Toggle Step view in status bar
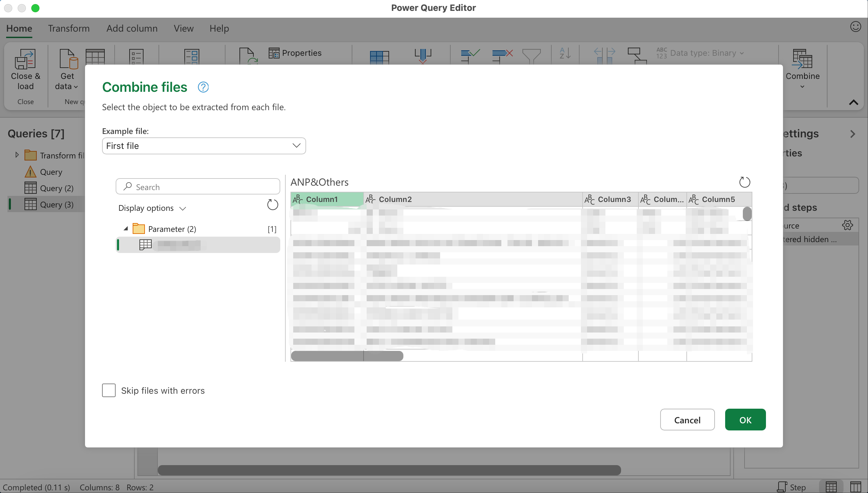868x493 pixels. pos(791,487)
